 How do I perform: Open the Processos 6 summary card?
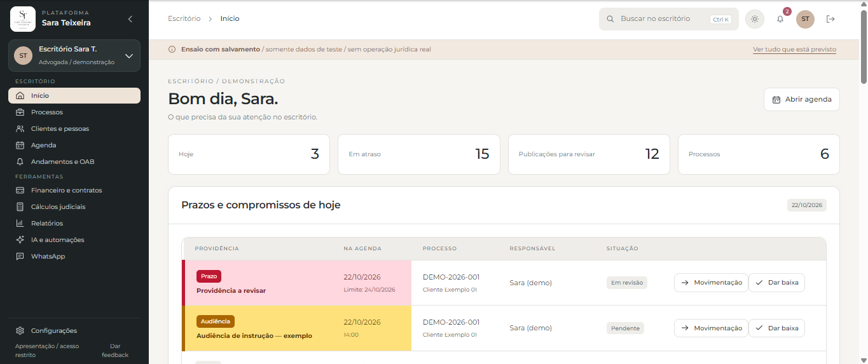(759, 154)
